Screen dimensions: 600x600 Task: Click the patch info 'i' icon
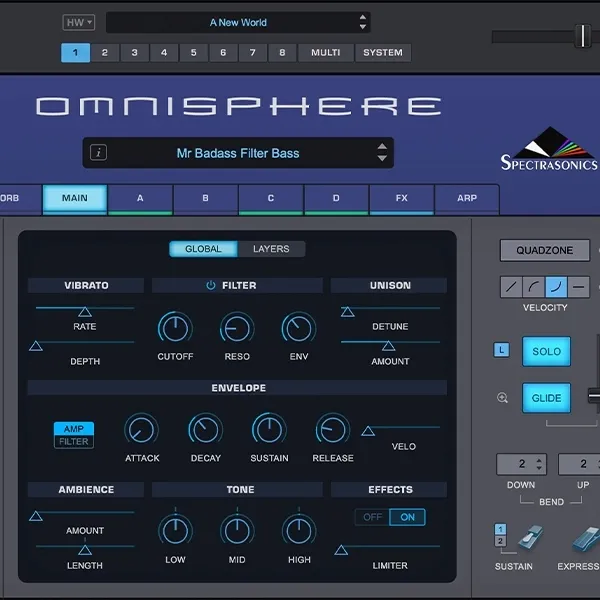[99, 153]
